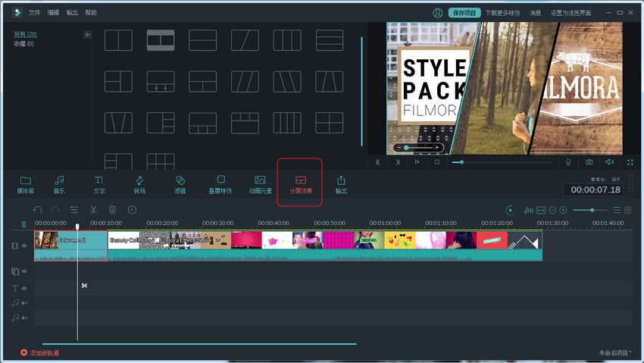The width and height of the screenshot is (644, 363).
Task: Open the 输出 menu in menu bar
Action: (x=72, y=13)
